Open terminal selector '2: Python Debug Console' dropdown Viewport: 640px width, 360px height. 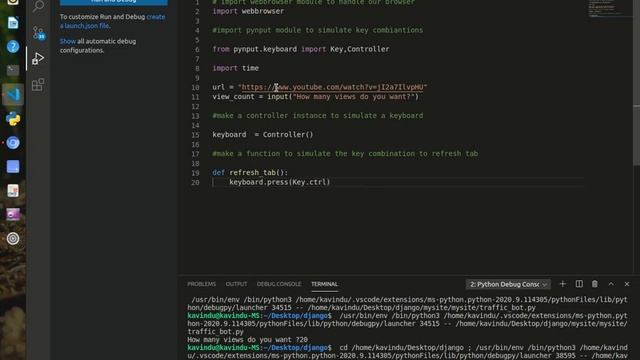(508, 284)
